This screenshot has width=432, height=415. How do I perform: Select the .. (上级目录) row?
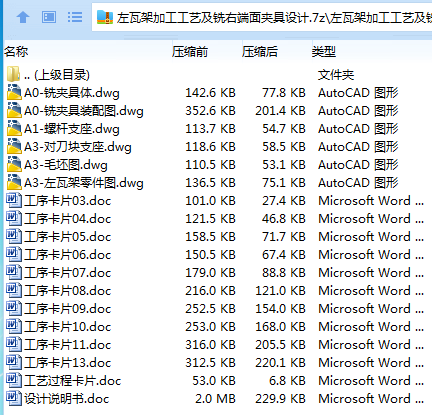(x=216, y=75)
